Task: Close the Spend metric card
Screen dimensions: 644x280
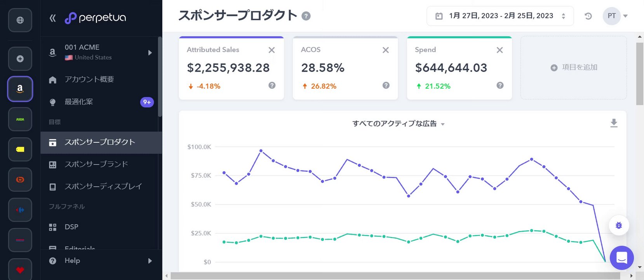Action: pyautogui.click(x=500, y=50)
